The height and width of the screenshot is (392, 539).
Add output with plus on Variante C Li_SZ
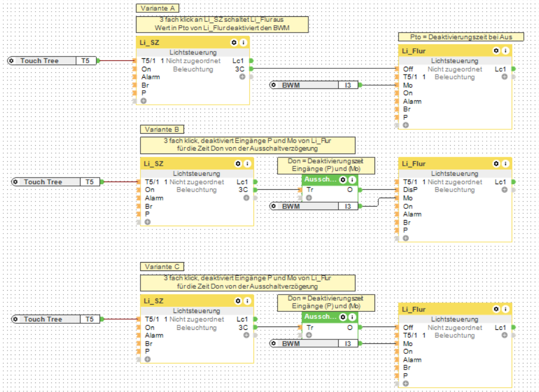point(246,335)
